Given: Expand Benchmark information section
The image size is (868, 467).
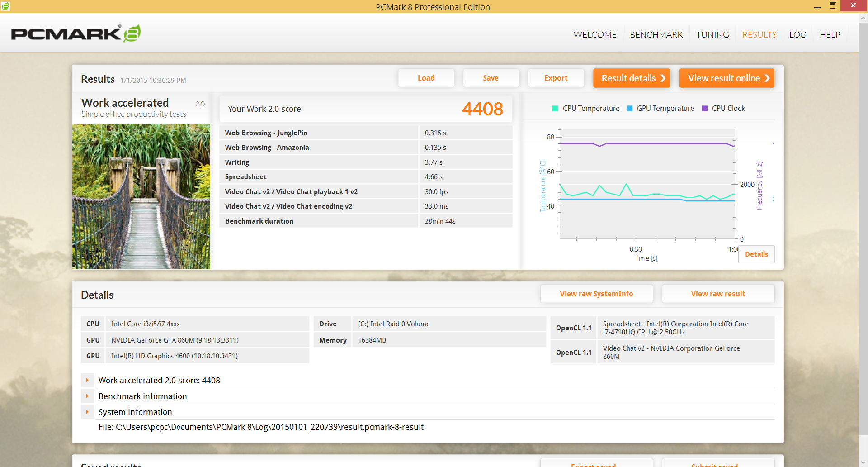Looking at the screenshot, I should (87, 396).
